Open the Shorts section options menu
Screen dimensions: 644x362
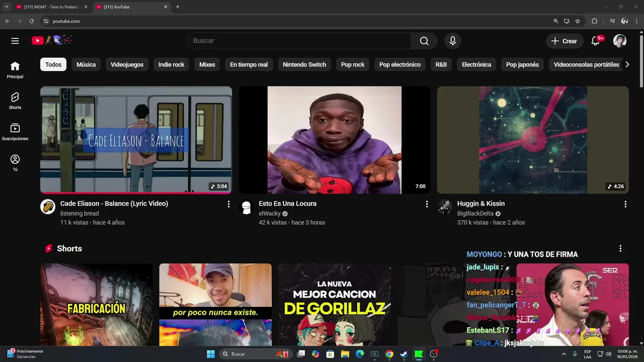click(x=620, y=248)
